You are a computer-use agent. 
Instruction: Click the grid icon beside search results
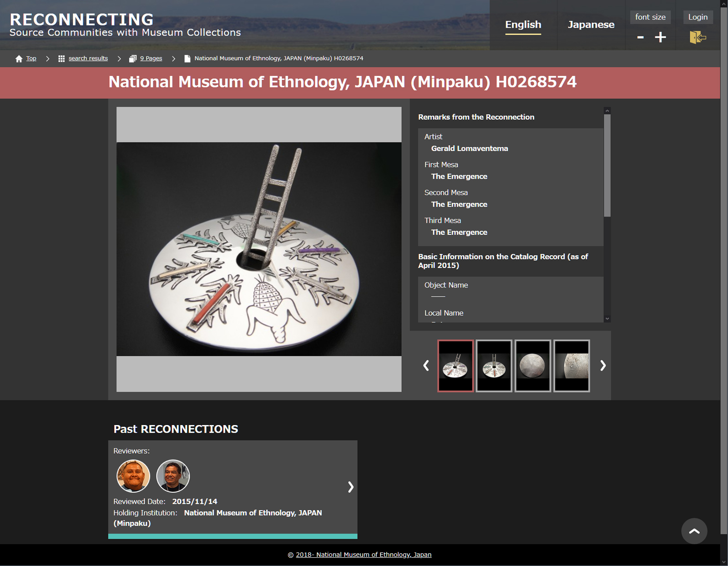(61, 59)
